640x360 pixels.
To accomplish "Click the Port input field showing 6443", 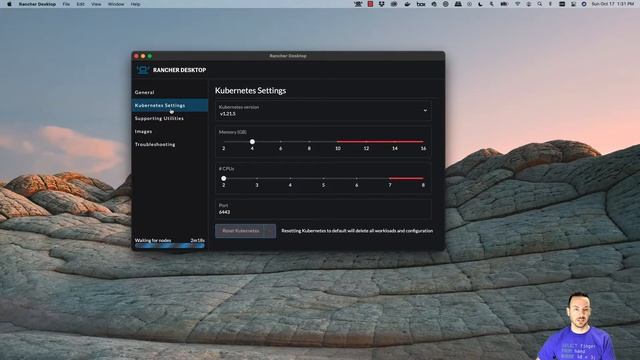I will (323, 209).
